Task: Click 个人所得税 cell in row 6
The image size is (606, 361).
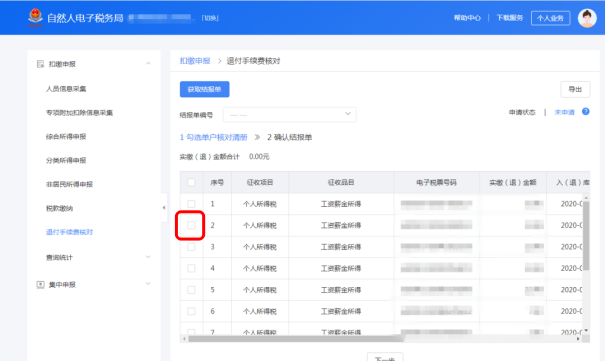Action: 260,311
